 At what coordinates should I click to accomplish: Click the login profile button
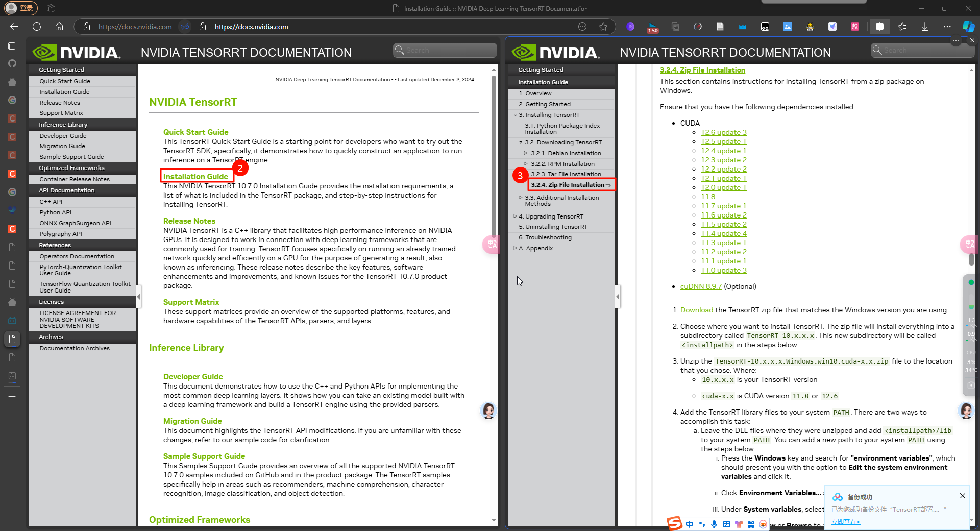21,8
